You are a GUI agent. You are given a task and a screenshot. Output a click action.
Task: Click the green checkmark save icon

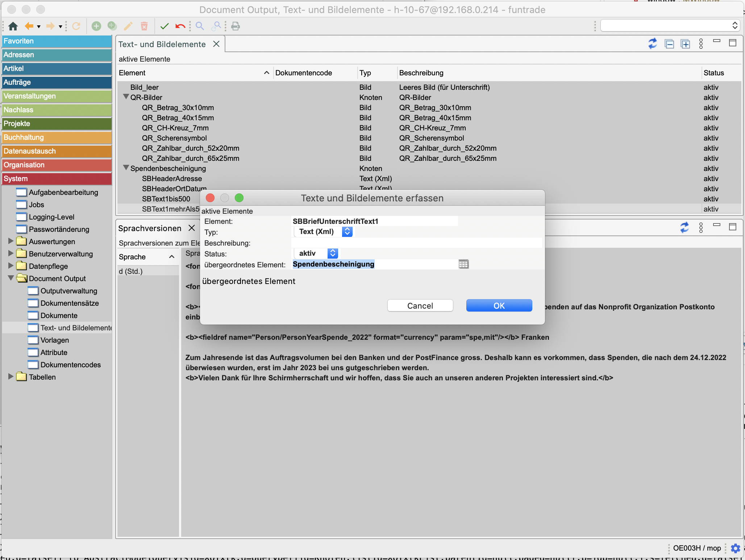pos(165,26)
